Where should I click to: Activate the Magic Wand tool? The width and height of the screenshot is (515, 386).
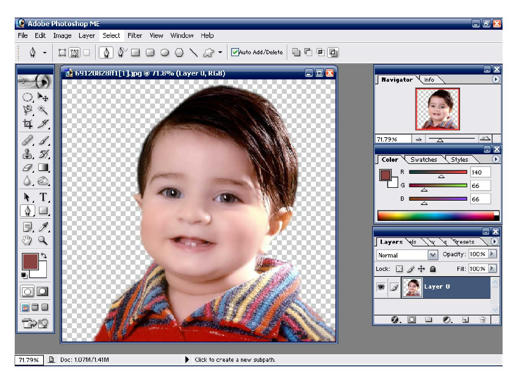(43, 110)
